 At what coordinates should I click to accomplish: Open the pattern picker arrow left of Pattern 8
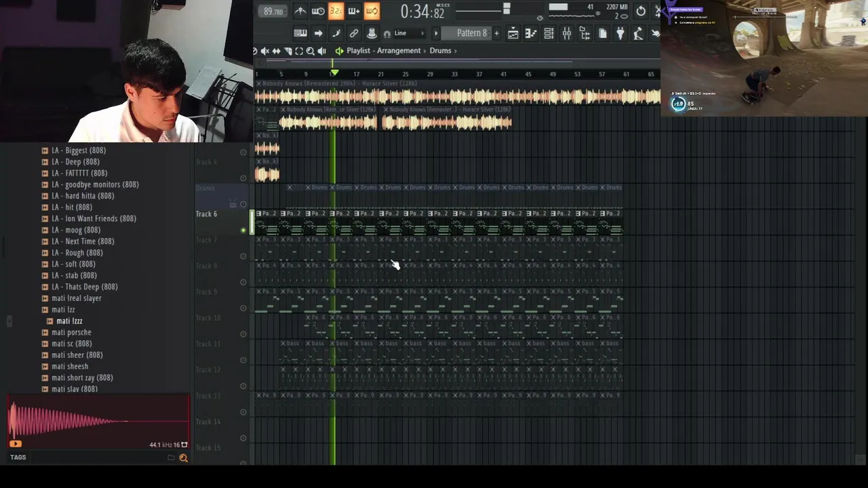click(x=436, y=33)
